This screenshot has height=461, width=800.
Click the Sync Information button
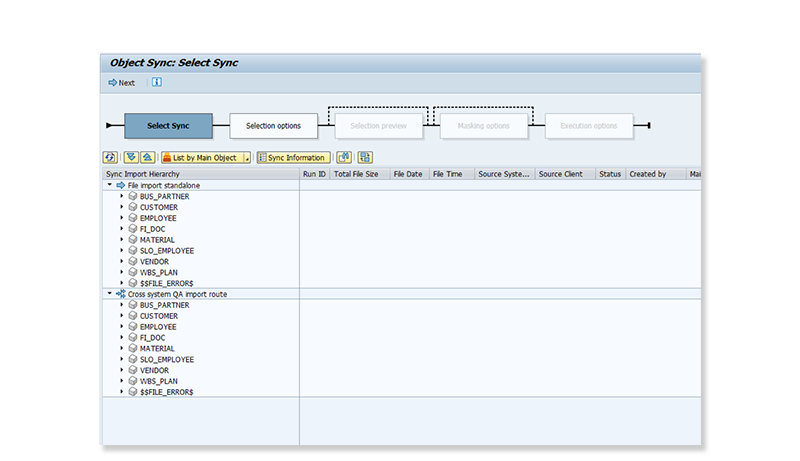293,157
